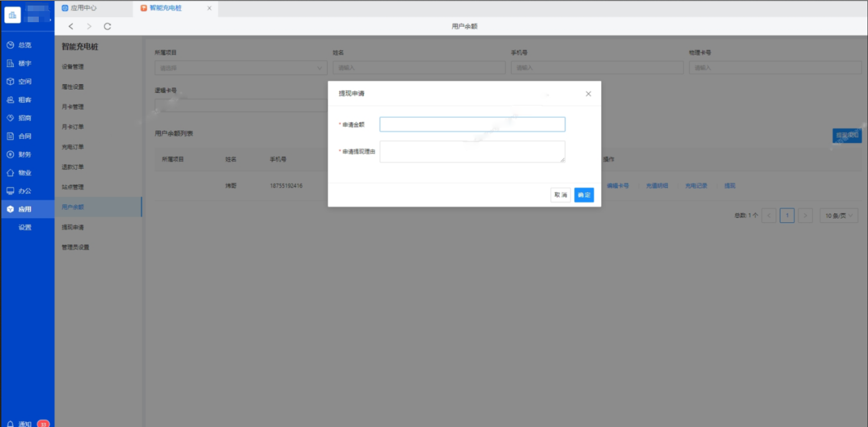The image size is (868, 427).
Task: Close the 智能充电桩 tab
Action: click(209, 8)
